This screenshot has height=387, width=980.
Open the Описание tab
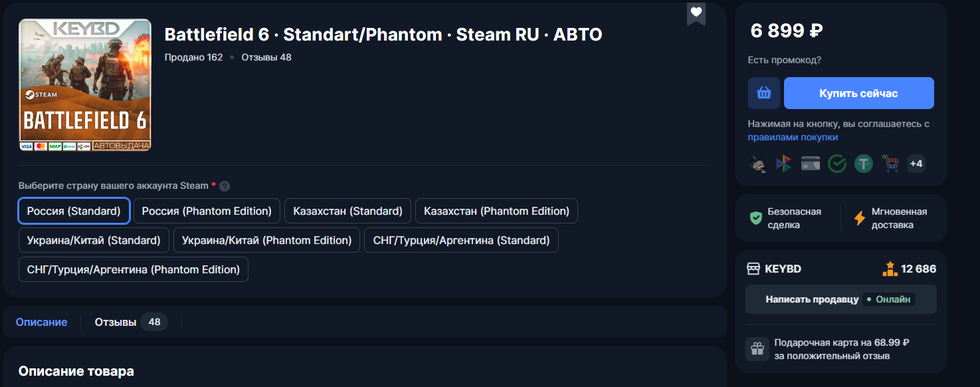pyautogui.click(x=41, y=322)
